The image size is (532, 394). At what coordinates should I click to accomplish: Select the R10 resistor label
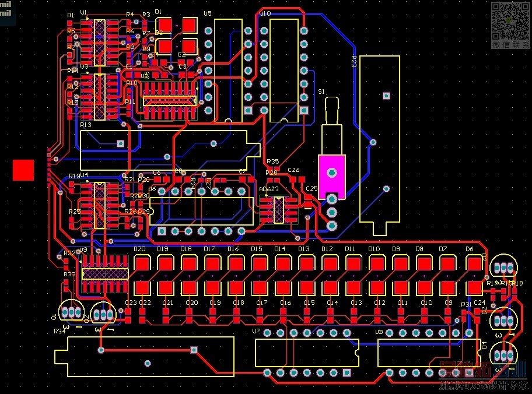pos(132,83)
